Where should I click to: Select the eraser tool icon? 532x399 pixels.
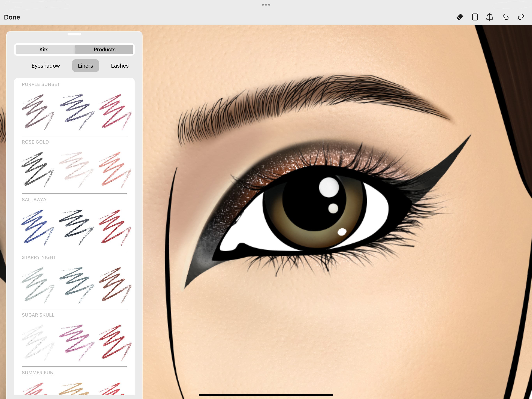[x=460, y=17]
